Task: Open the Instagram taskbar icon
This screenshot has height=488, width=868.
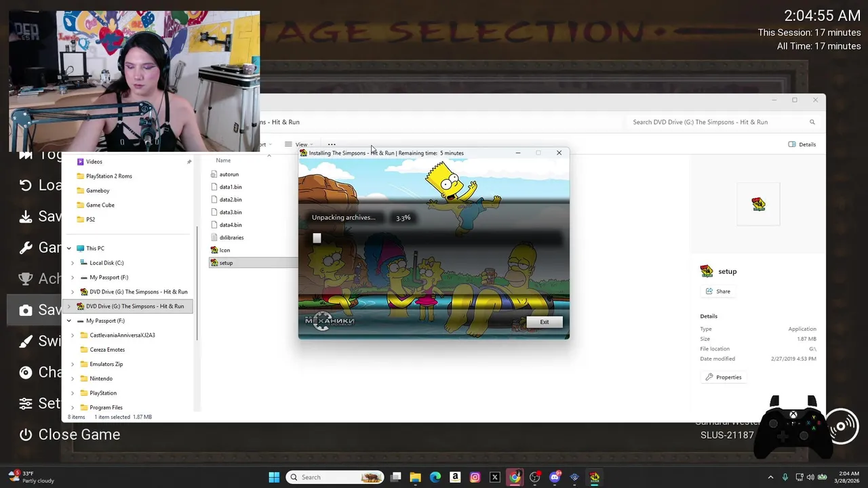Action: (x=475, y=477)
